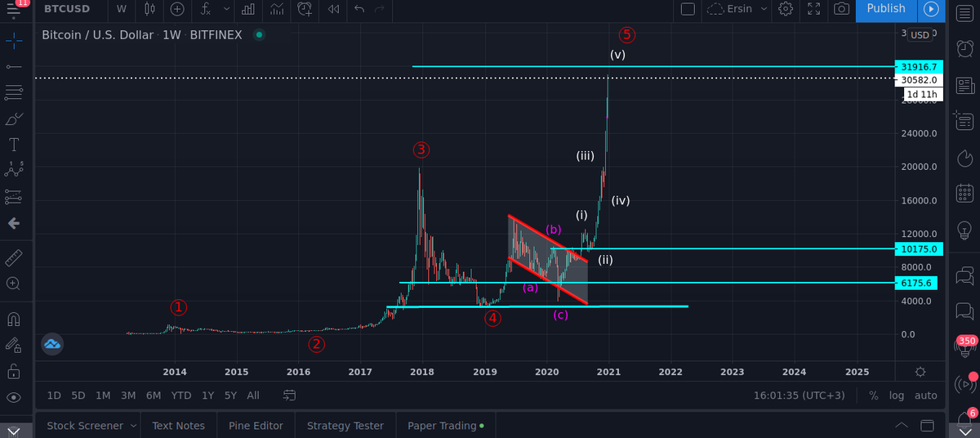Set the chart range to 5Y
This screenshot has width=980, height=438.
click(x=231, y=396)
